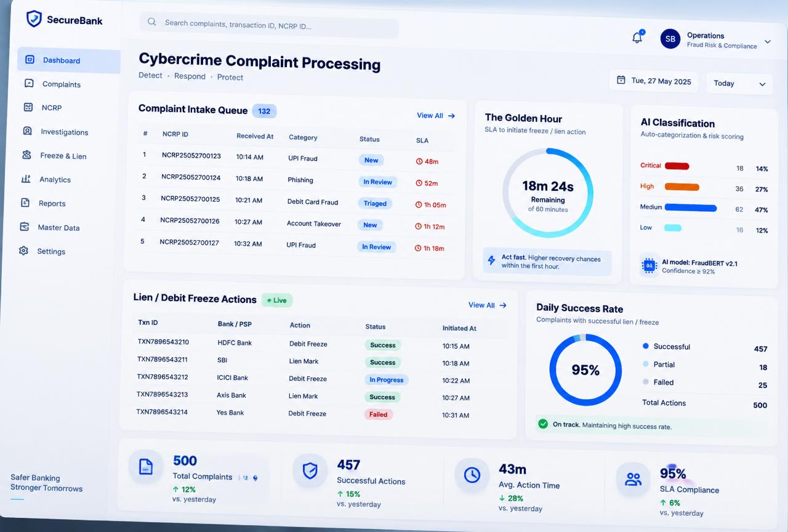788x532 pixels.
Task: Click the calendar icon beside the date
Action: tap(621, 80)
